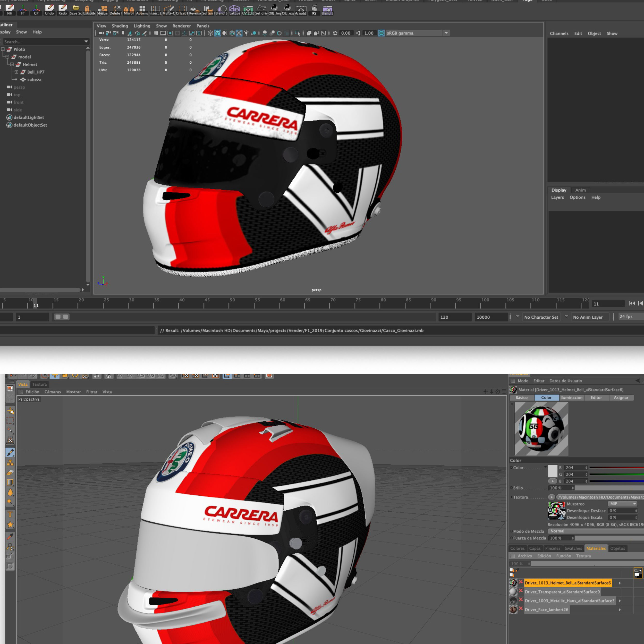The height and width of the screenshot is (644, 644).
Task: Select the Brush paint tool in Cinema 4D
Action: 10,452
